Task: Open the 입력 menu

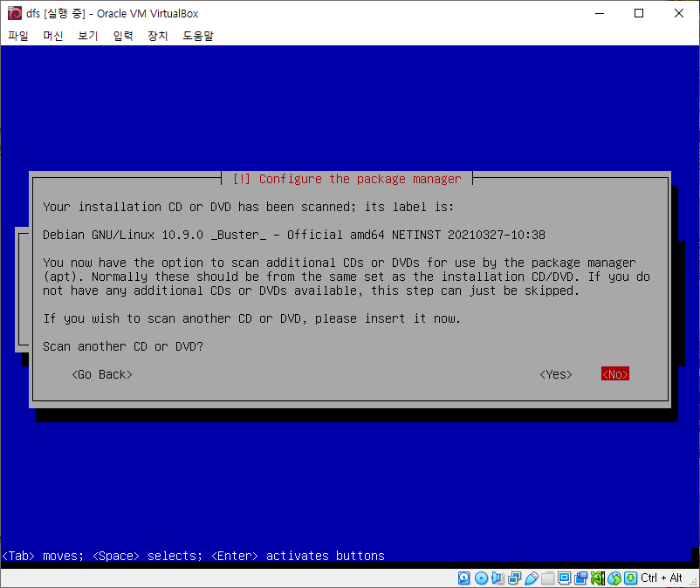Action: [123, 36]
